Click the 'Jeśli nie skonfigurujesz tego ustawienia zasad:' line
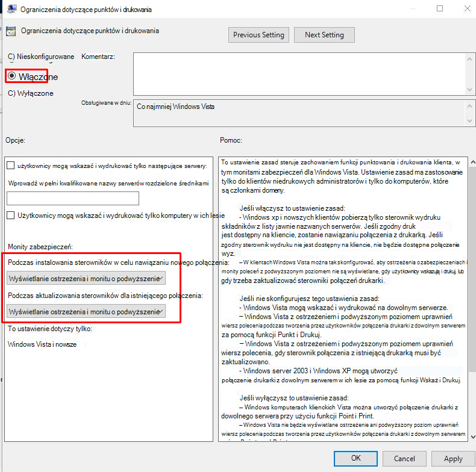 (310, 299)
